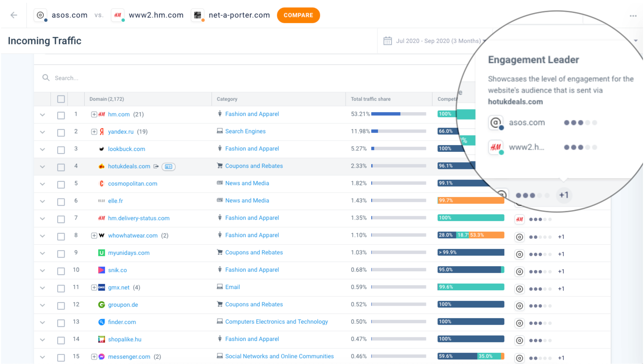Click the orange 99.7% competitive share bar for elle.fr
Viewport: 644px width, 364px height.
coord(471,200)
